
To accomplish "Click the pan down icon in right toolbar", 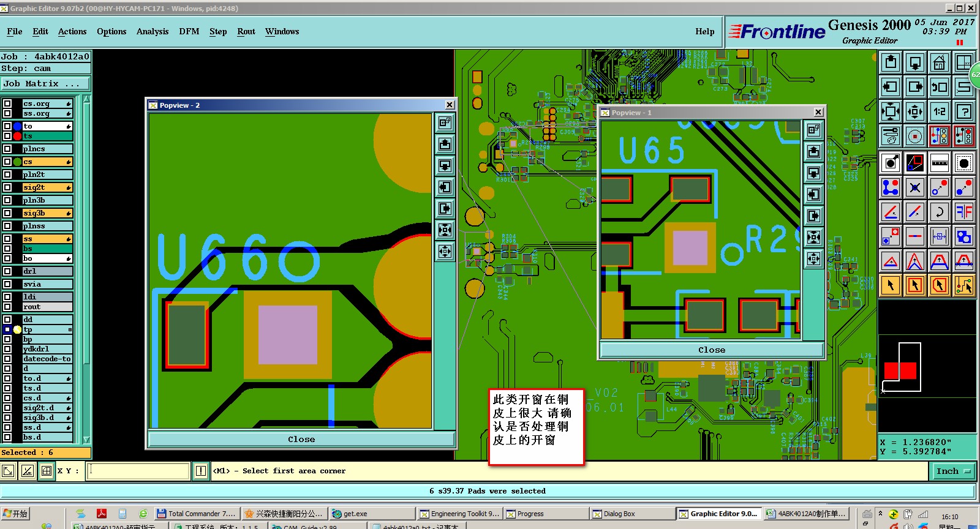I will point(915,62).
